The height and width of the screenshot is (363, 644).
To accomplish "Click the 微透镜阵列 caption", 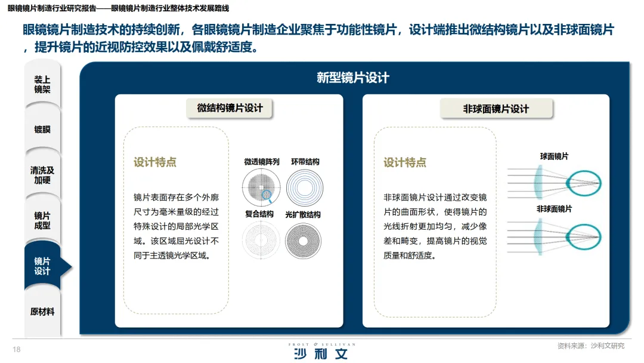I will point(262,162).
